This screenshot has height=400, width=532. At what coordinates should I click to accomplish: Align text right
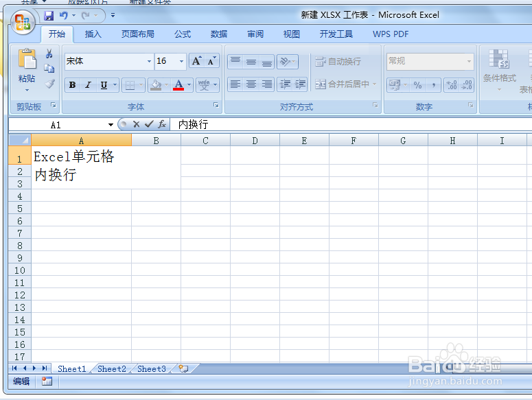[267, 84]
